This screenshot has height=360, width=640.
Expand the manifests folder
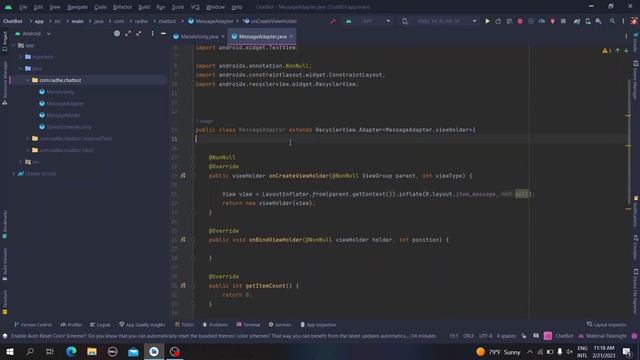coord(21,57)
